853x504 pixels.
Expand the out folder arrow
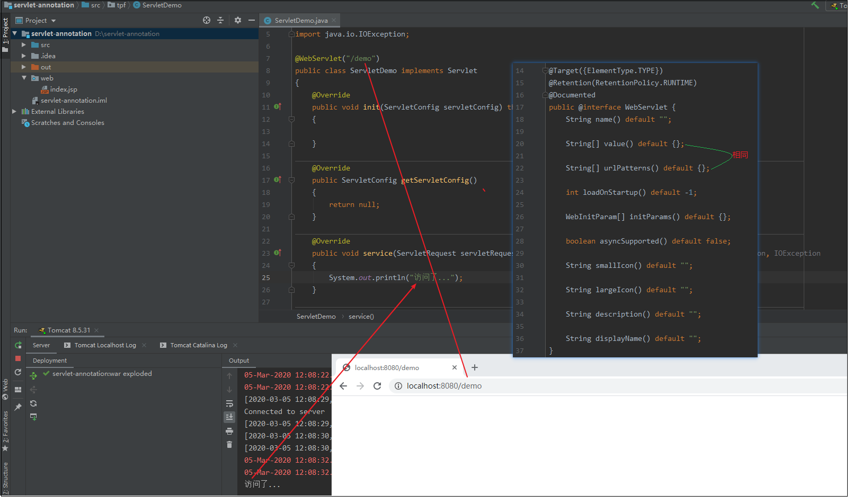tap(24, 67)
